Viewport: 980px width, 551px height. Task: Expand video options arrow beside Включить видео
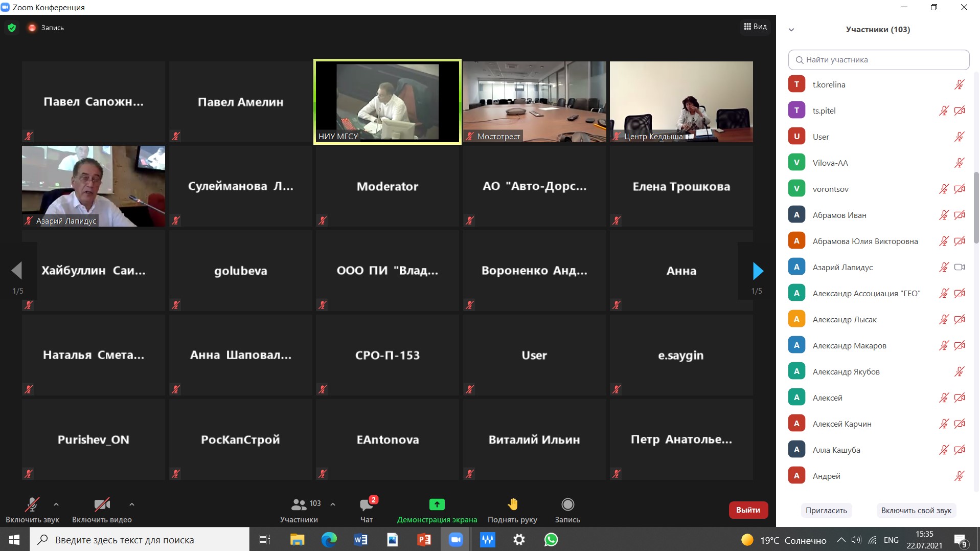point(132,504)
